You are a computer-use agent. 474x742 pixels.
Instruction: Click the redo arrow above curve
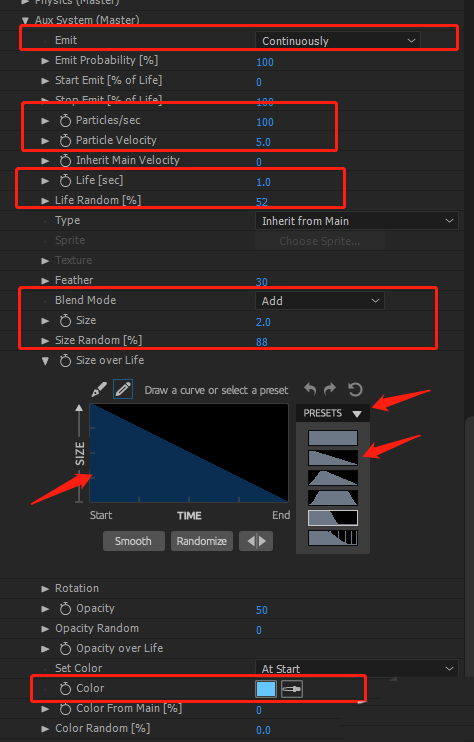(x=330, y=389)
